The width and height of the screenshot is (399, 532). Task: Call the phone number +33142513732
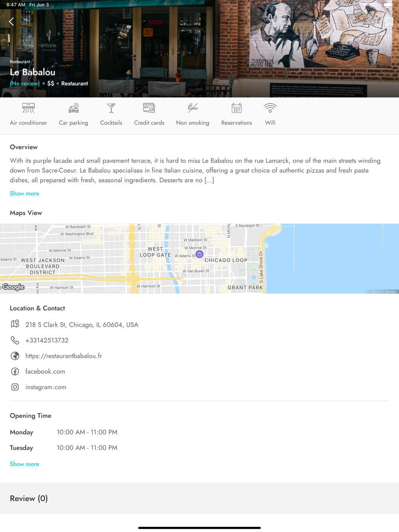(47, 340)
